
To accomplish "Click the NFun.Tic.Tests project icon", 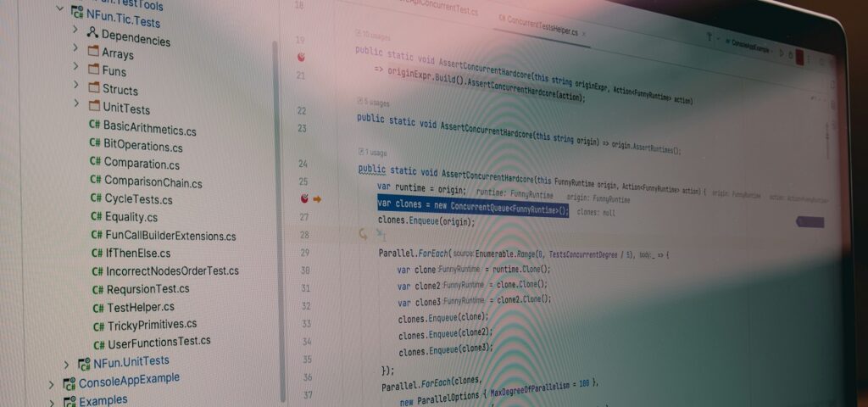I will pos(77,12).
